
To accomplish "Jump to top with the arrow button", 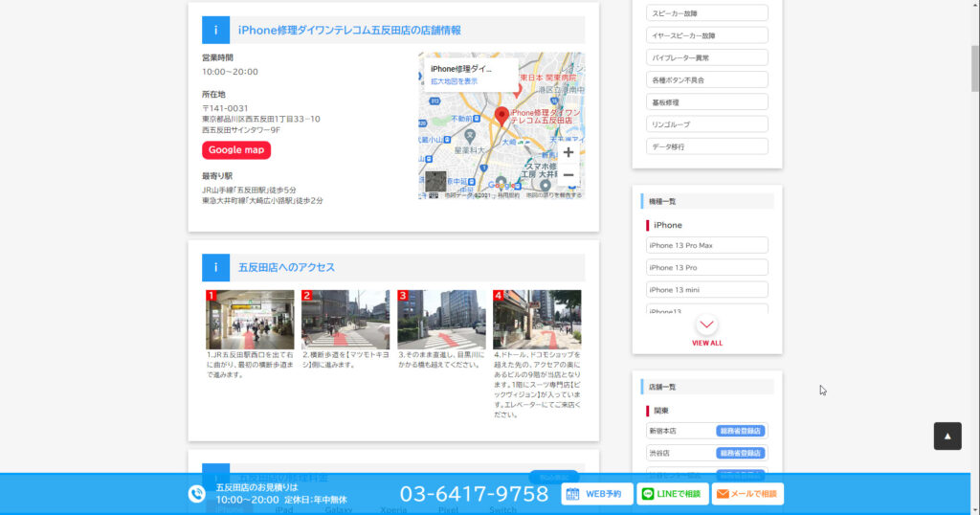I will pos(947,437).
